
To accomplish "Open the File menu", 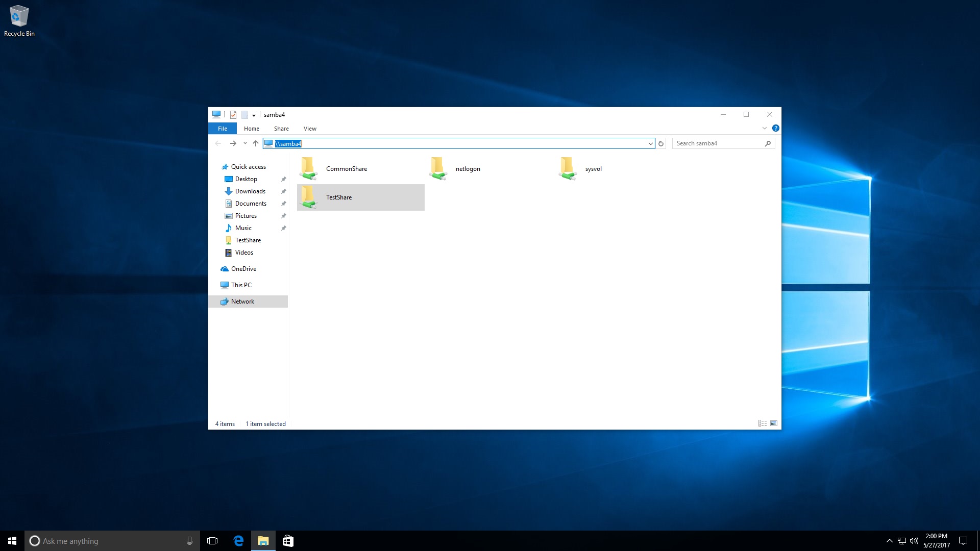I will point(223,129).
